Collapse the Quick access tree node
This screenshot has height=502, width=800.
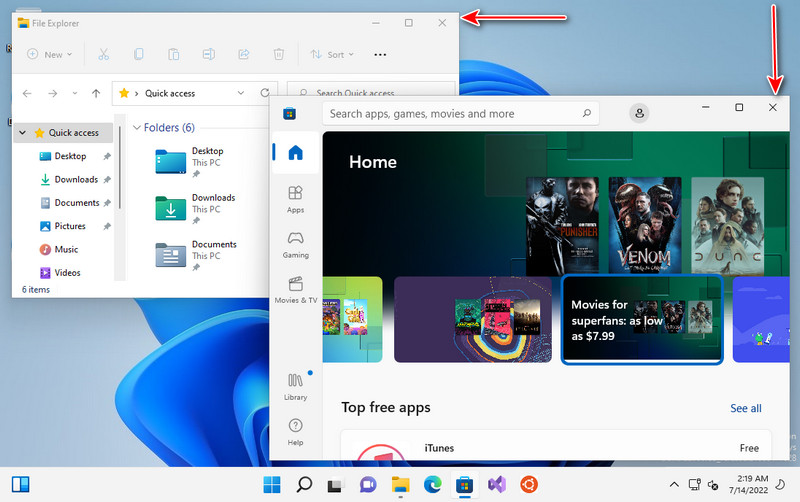click(x=22, y=133)
